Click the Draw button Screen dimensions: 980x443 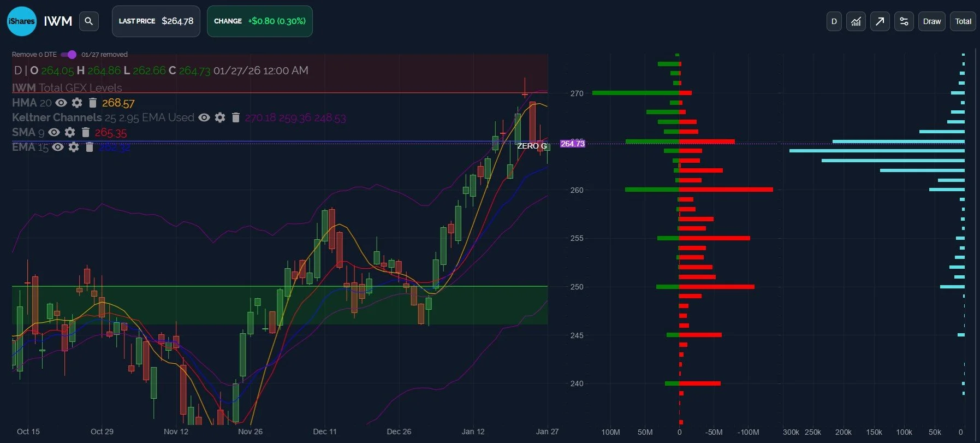(x=932, y=21)
